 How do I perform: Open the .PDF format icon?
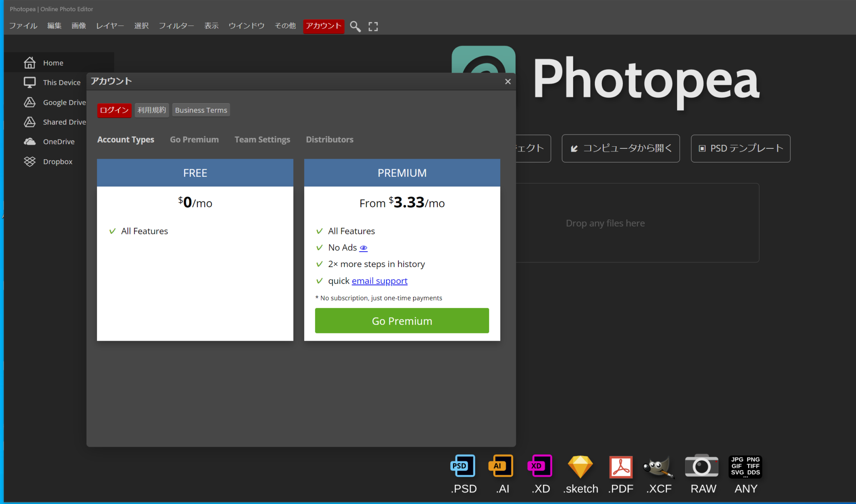(x=620, y=466)
